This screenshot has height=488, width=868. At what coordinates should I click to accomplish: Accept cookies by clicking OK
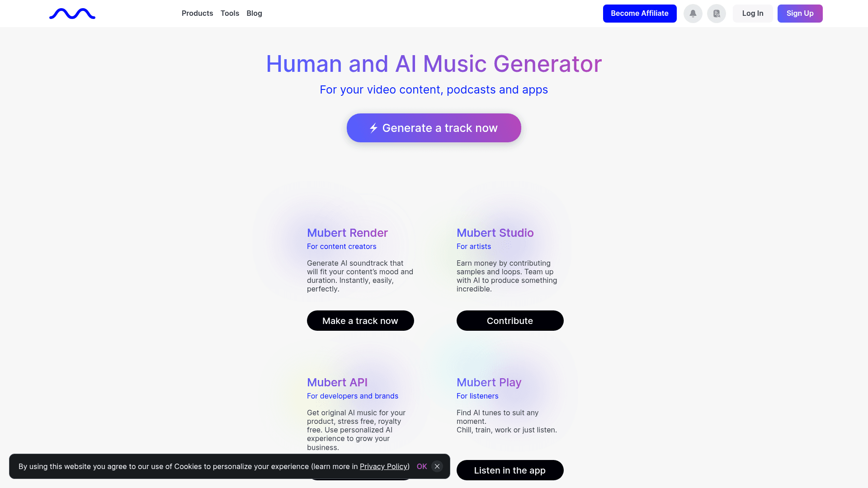(421, 466)
